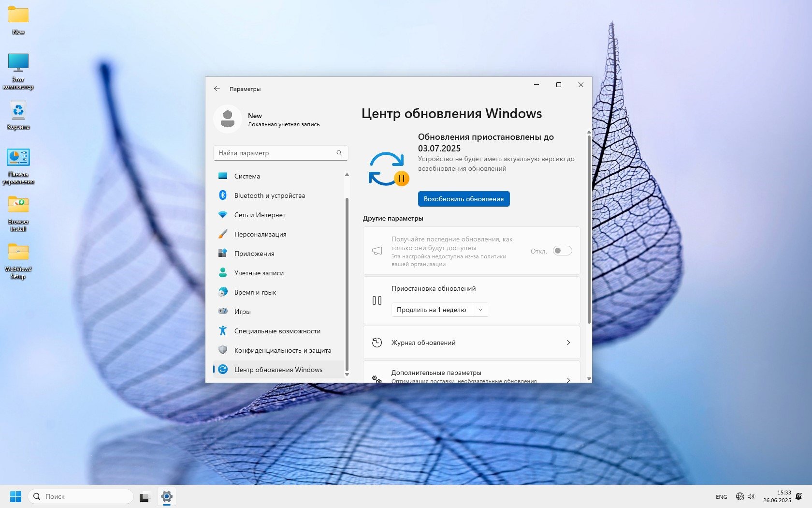Select the Корзина recycle bin desktop icon

click(18, 115)
